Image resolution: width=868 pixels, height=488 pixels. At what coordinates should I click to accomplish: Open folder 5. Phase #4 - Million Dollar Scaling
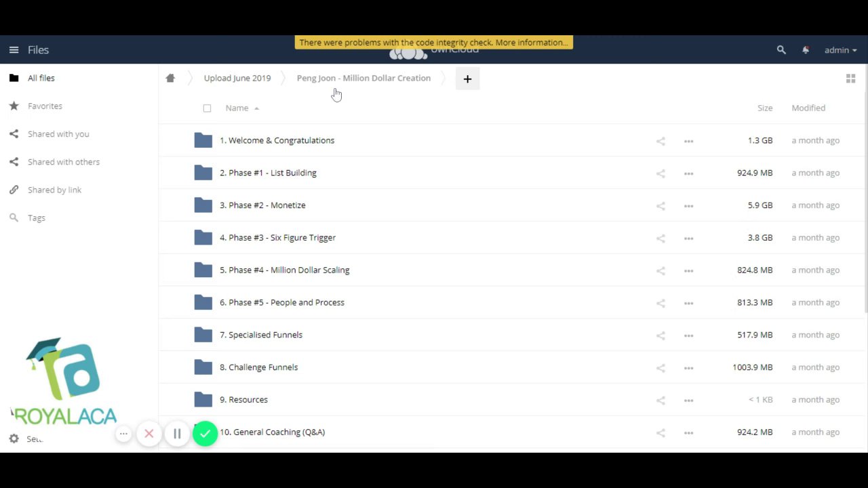click(x=284, y=270)
